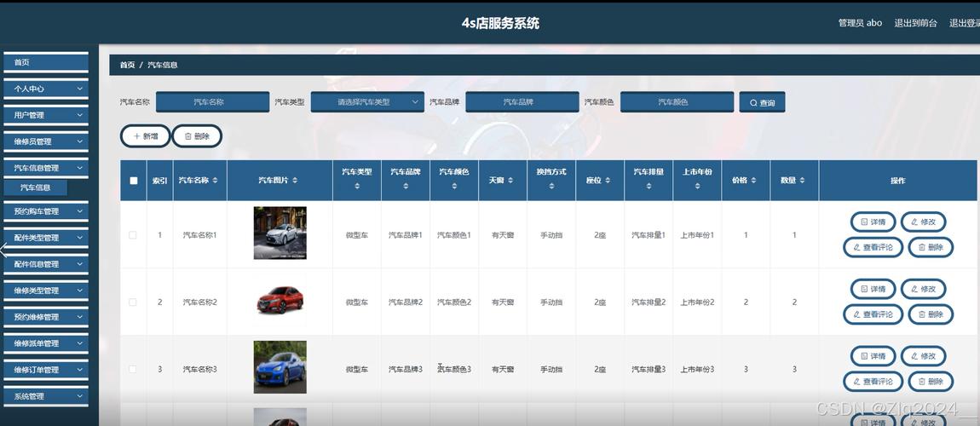Click cell text 汽车排量3
Screen dimensions: 980x426
649,370
